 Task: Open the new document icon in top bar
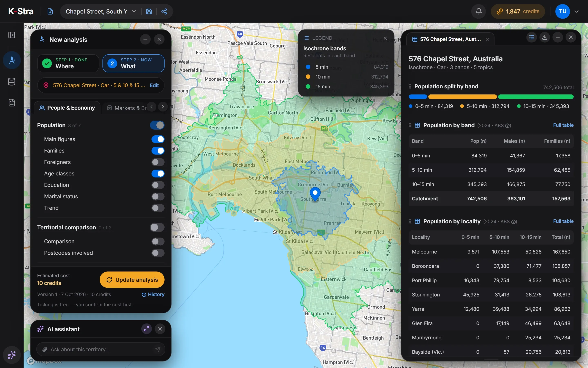[50, 11]
